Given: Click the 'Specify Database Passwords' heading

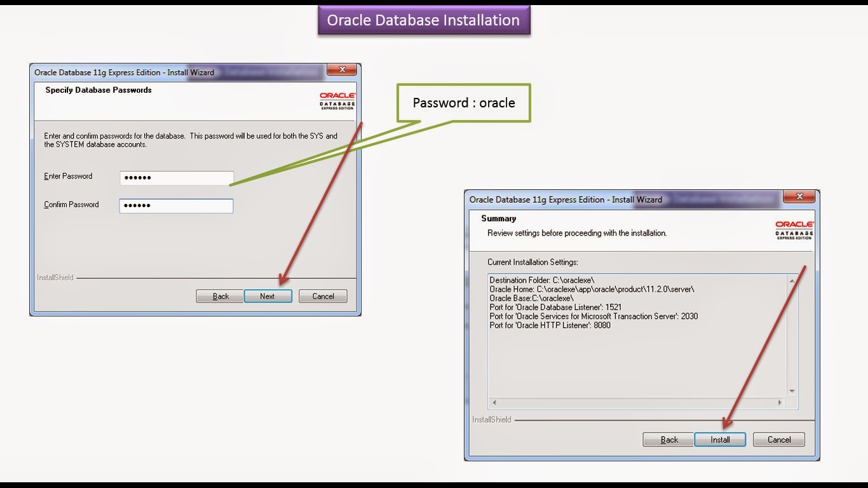Looking at the screenshot, I should tap(98, 90).
